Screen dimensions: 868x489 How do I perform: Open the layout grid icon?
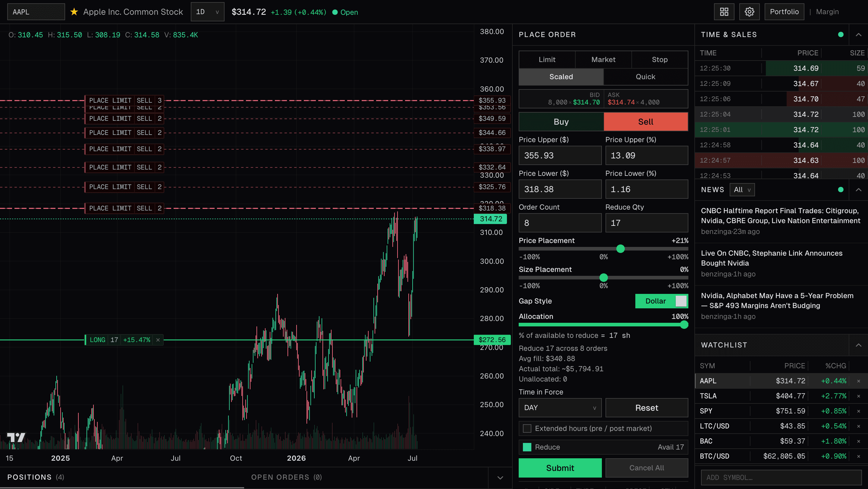[724, 12]
